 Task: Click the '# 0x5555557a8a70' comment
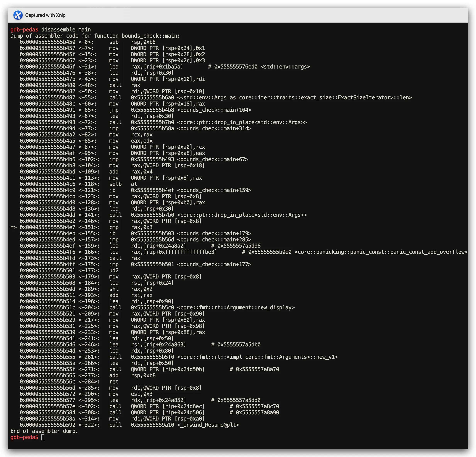point(254,369)
